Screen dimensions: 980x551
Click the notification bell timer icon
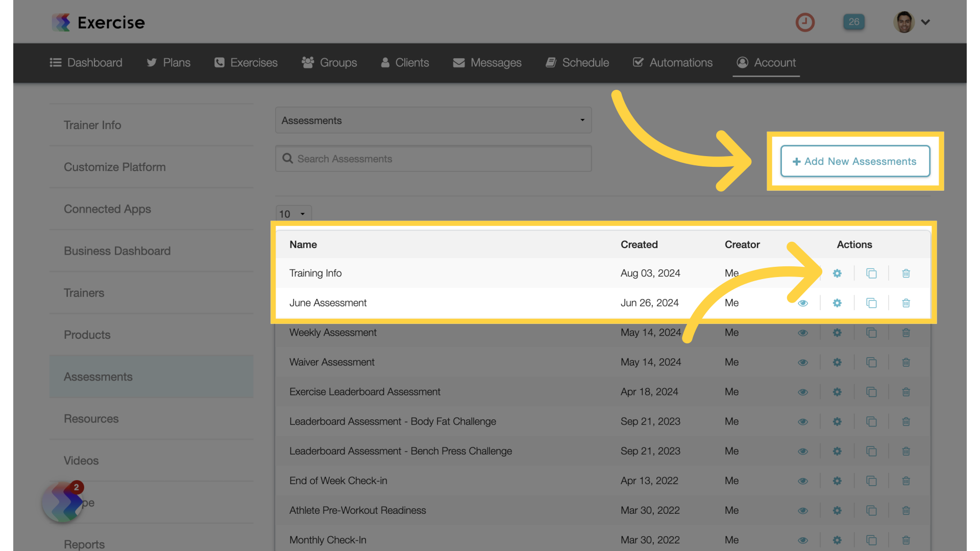coord(805,21)
